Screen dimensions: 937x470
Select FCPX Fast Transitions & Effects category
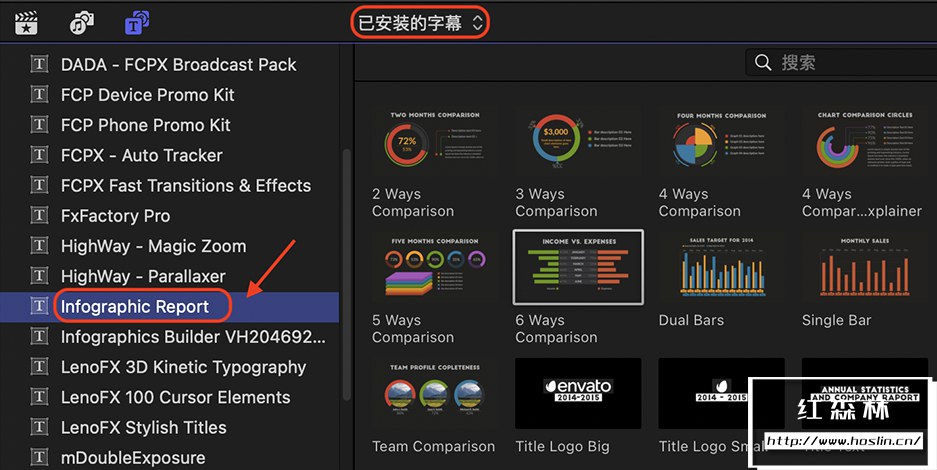(x=186, y=186)
